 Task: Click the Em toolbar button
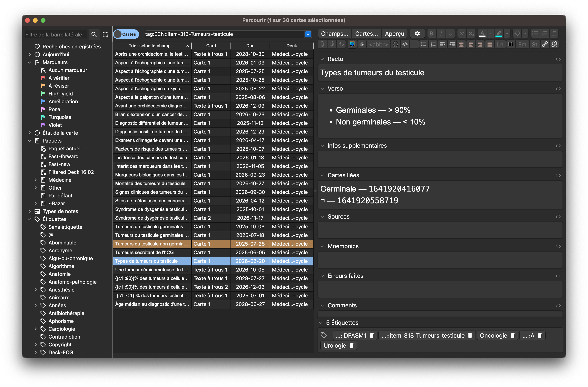tap(522, 45)
